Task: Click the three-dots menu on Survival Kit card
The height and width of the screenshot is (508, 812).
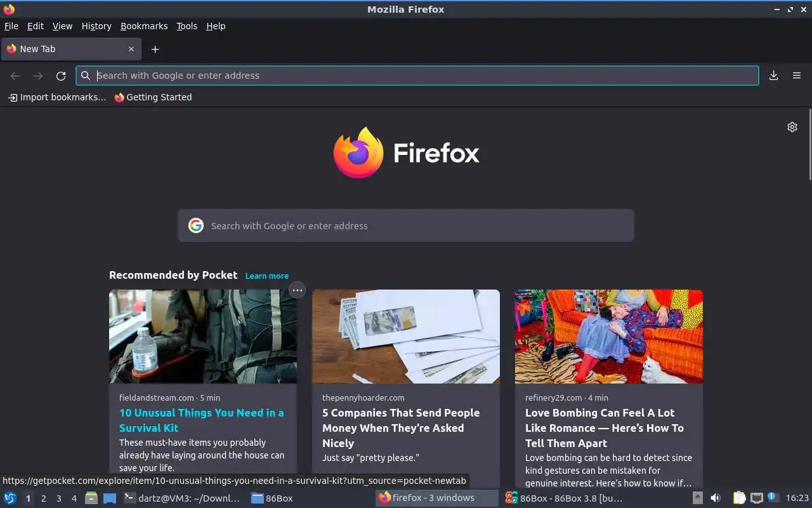Action: (297, 290)
